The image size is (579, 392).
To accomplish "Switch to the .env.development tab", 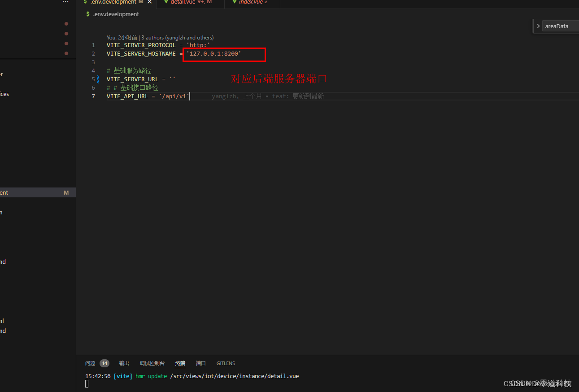I will tap(113, 2).
